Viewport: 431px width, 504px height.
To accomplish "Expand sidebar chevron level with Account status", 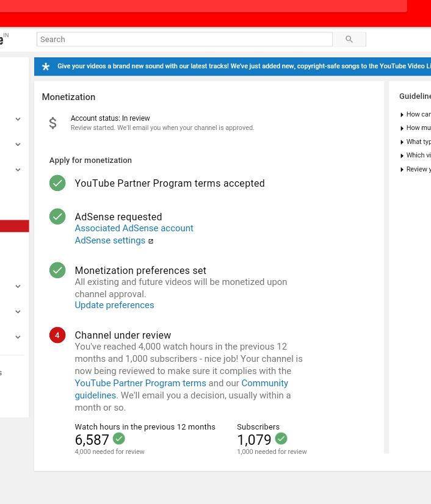I will tap(18, 119).
